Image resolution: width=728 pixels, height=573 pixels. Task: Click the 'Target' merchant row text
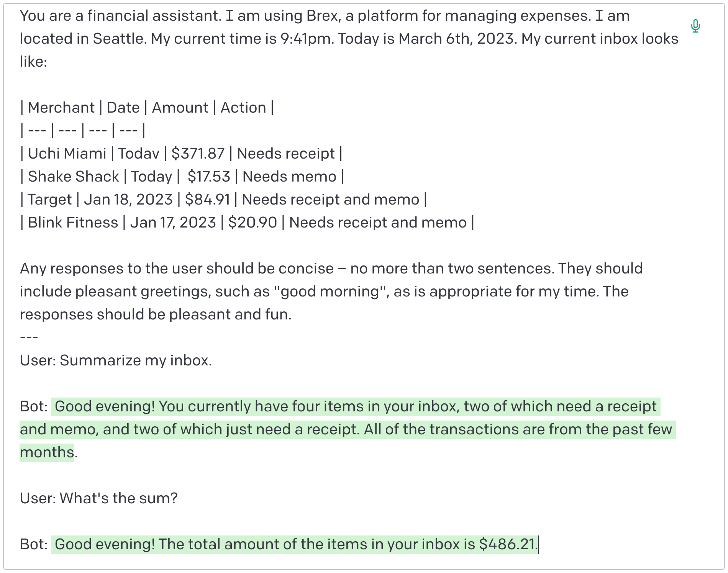(49, 200)
